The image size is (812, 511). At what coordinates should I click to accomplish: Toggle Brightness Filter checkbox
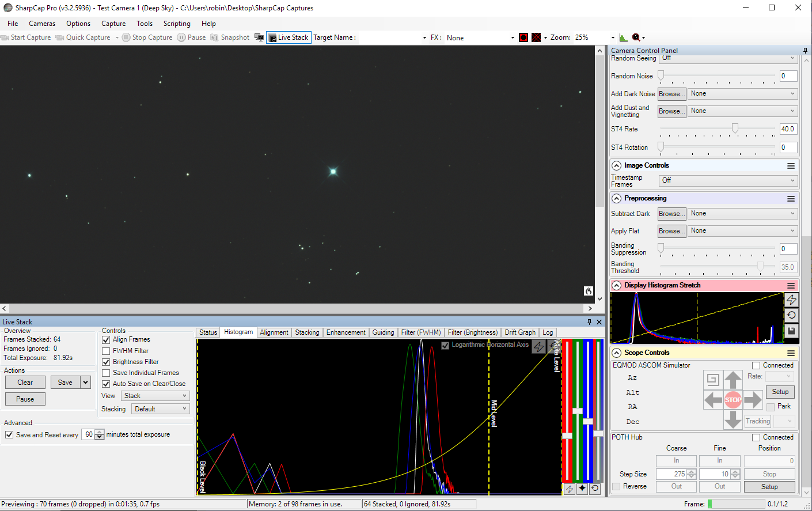(106, 362)
